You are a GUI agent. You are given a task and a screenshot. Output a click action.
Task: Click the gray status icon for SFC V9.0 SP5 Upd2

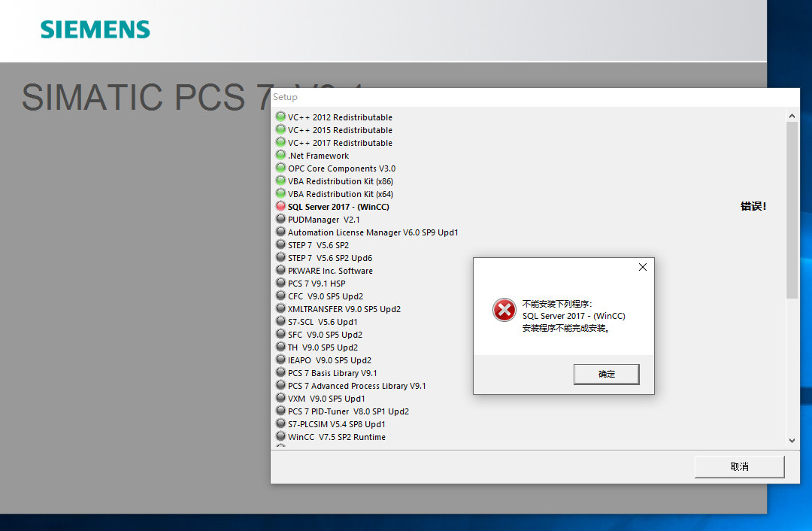tap(280, 334)
